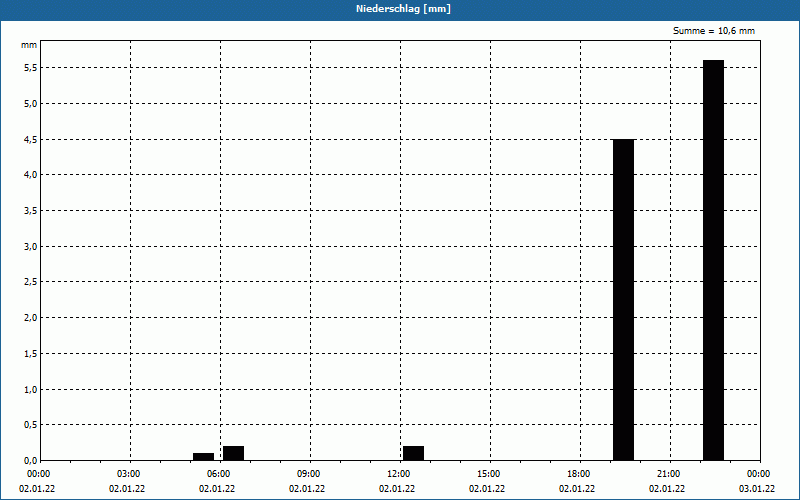Select the Summe = 10,6 mm total label
The image size is (800, 500).
coord(714,31)
